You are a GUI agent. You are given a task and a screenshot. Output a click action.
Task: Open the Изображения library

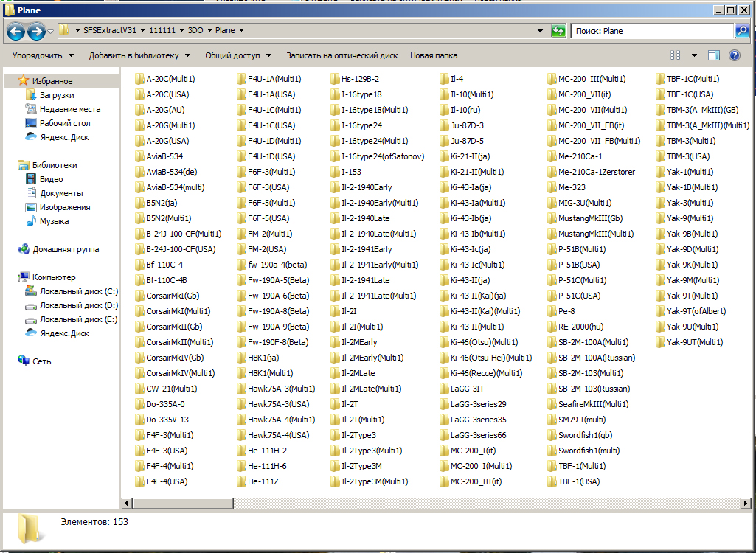[x=65, y=207]
